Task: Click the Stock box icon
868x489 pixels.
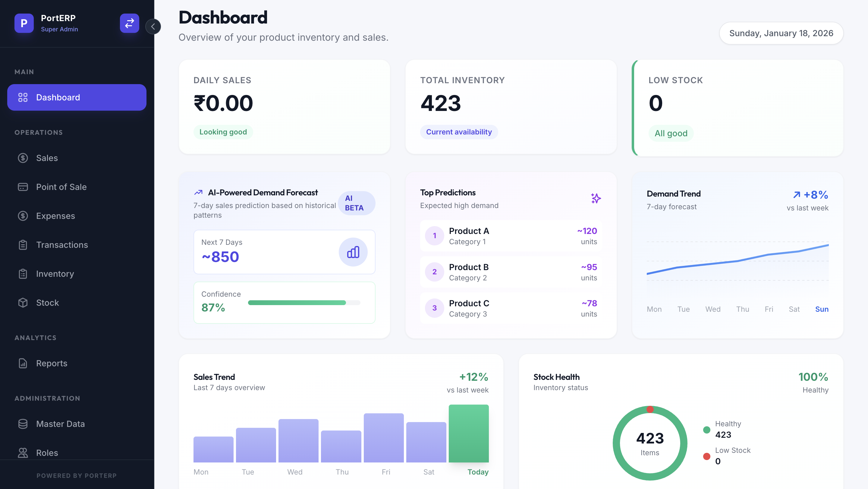Action: click(23, 303)
